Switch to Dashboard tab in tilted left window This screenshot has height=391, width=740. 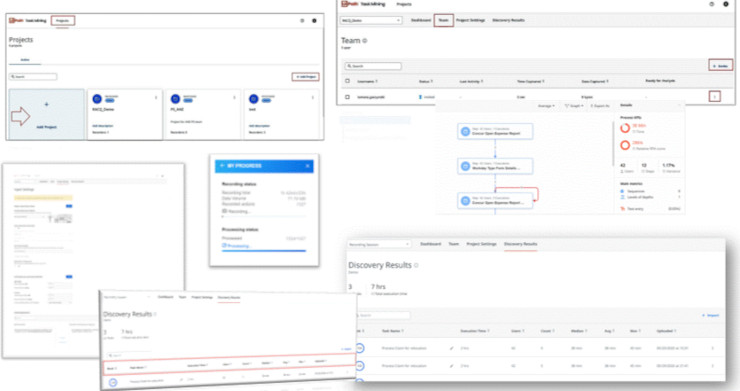(x=165, y=297)
